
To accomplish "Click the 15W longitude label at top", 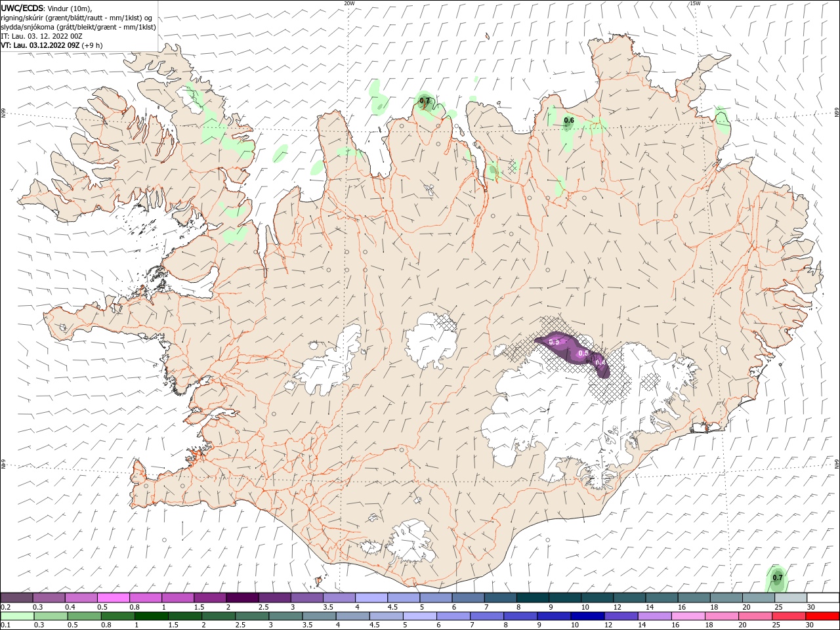I will (695, 3).
